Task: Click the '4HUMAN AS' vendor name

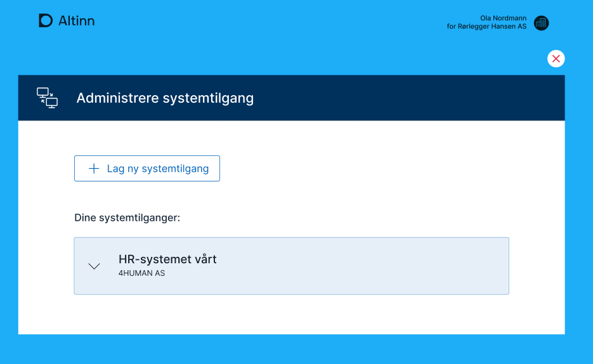Action: pyautogui.click(x=141, y=273)
